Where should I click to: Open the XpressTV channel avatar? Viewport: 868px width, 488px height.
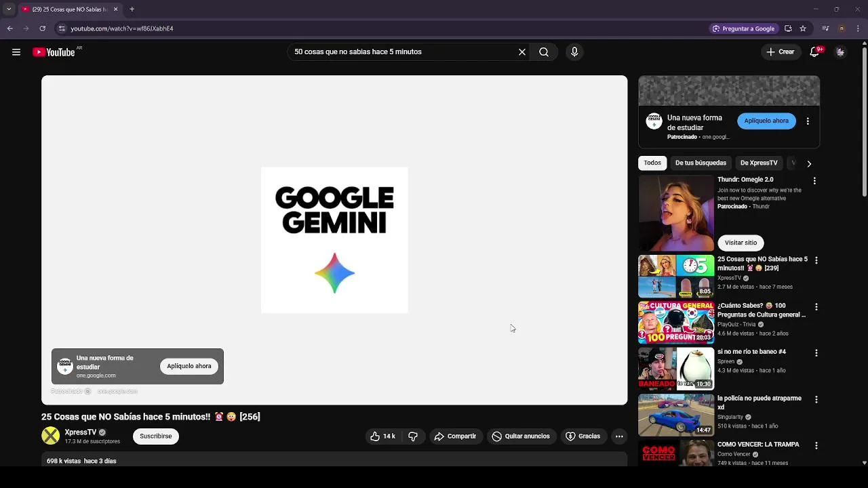point(50,436)
